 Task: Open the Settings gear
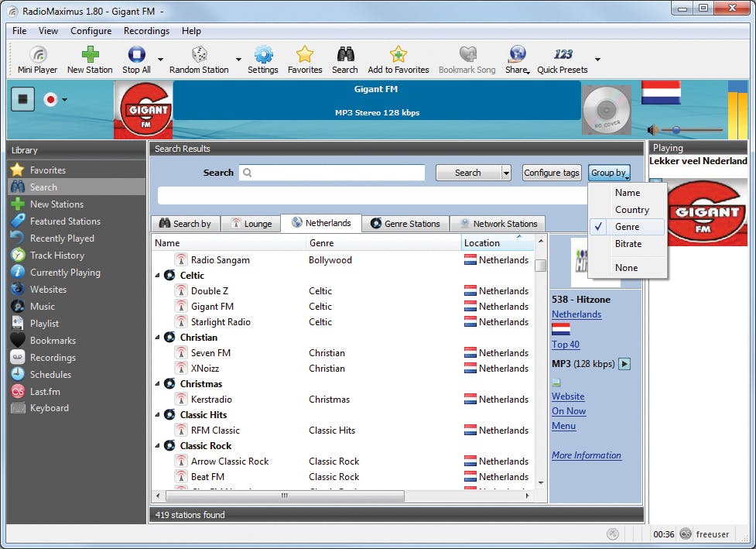click(263, 60)
